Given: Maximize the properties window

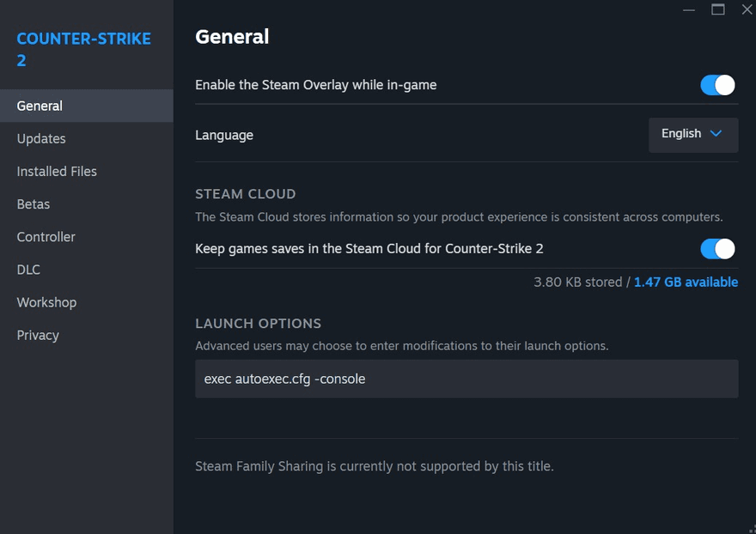Looking at the screenshot, I should coord(718,9).
